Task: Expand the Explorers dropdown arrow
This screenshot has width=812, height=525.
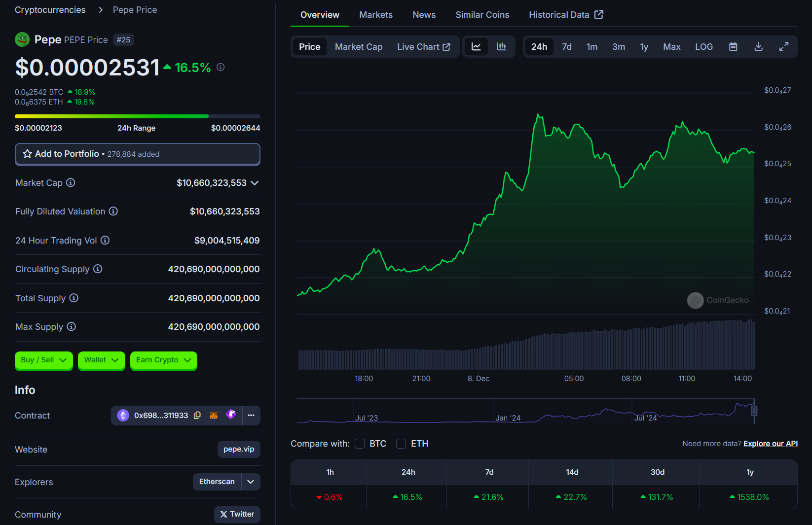Action: (251, 482)
